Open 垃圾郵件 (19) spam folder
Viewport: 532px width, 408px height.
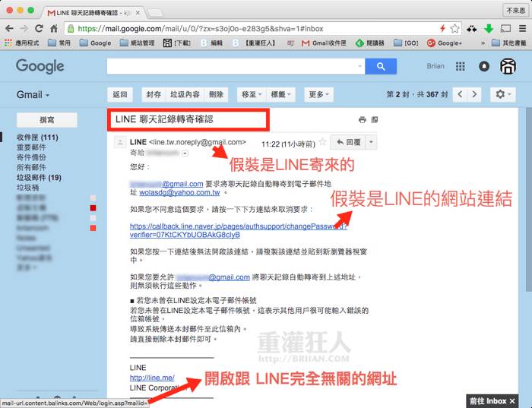tap(39, 177)
